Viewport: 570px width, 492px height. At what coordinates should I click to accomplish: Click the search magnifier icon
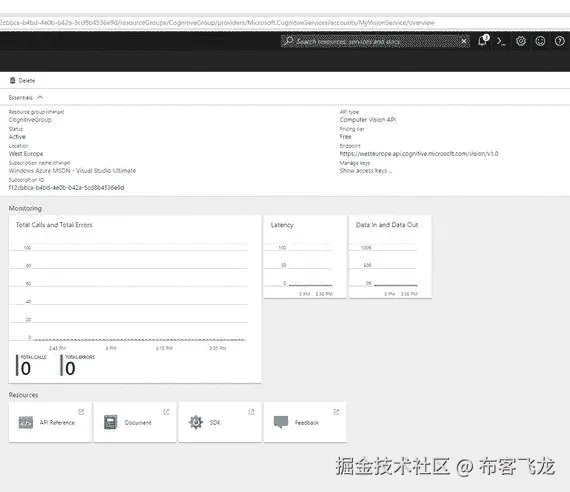[x=288, y=41]
